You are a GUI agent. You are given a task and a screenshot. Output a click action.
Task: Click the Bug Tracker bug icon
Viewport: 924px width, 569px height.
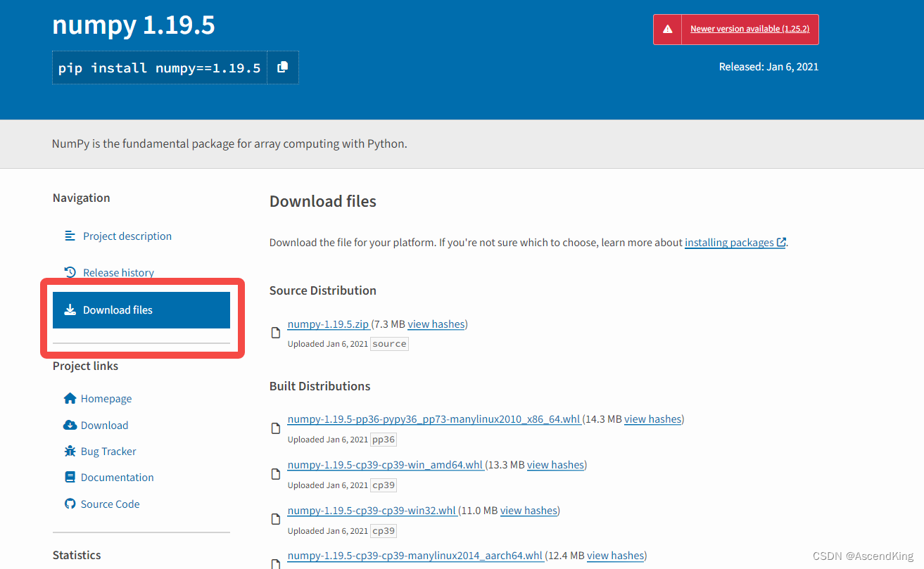click(x=70, y=452)
